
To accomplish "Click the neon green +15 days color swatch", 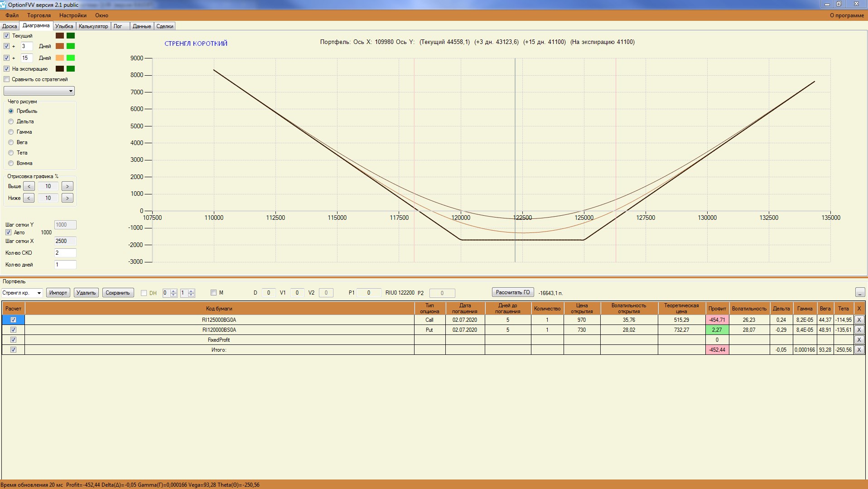I will tap(71, 58).
